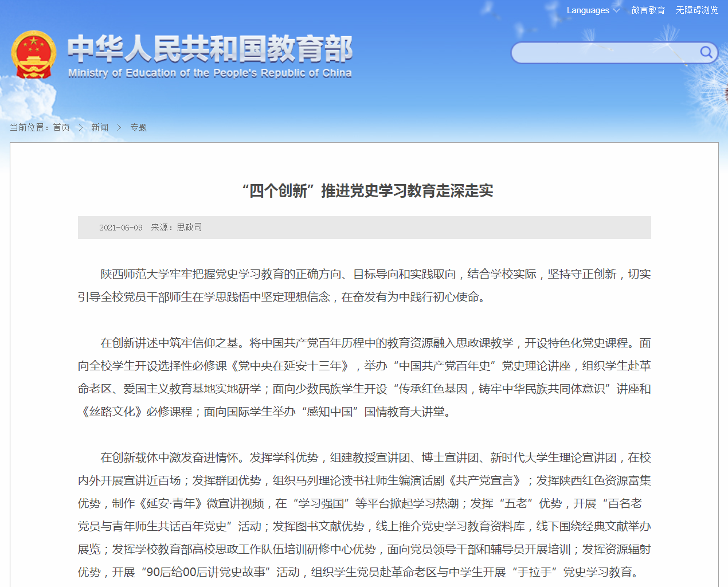This screenshot has width=728, height=587.
Task: Click the publish date 2021-06-09
Action: 120,228
